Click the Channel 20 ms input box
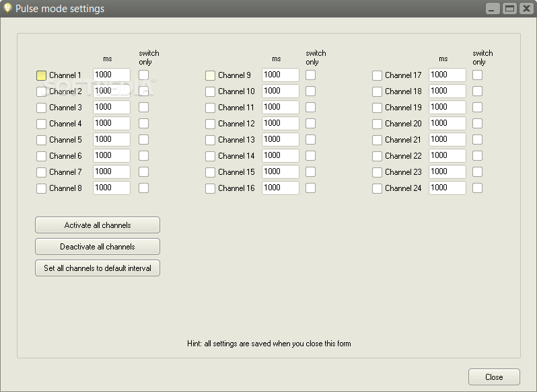Viewport: 537px width, 392px height. [x=448, y=123]
